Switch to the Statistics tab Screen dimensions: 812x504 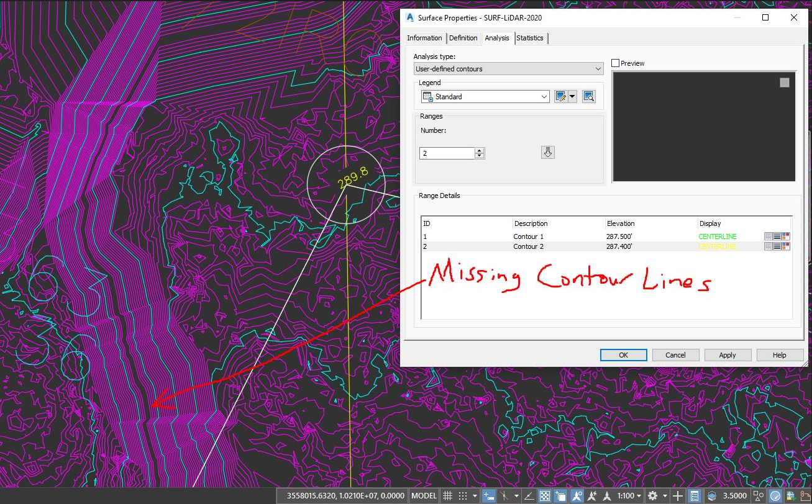point(531,38)
